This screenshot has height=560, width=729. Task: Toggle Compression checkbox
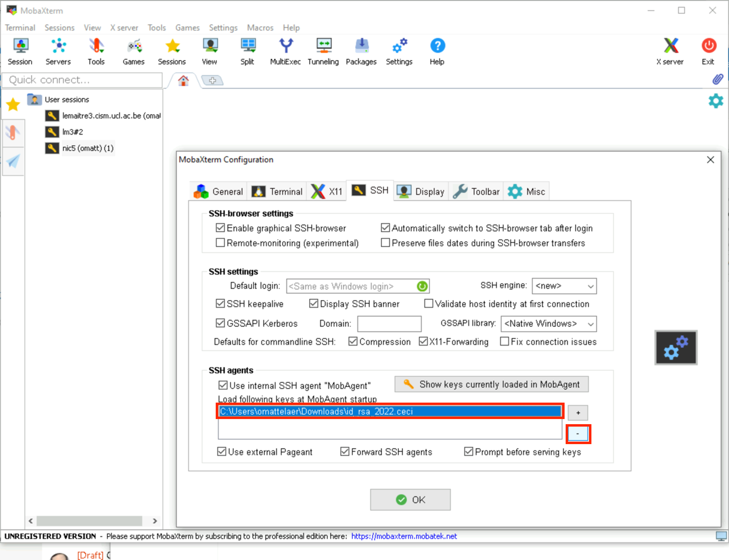tap(353, 341)
